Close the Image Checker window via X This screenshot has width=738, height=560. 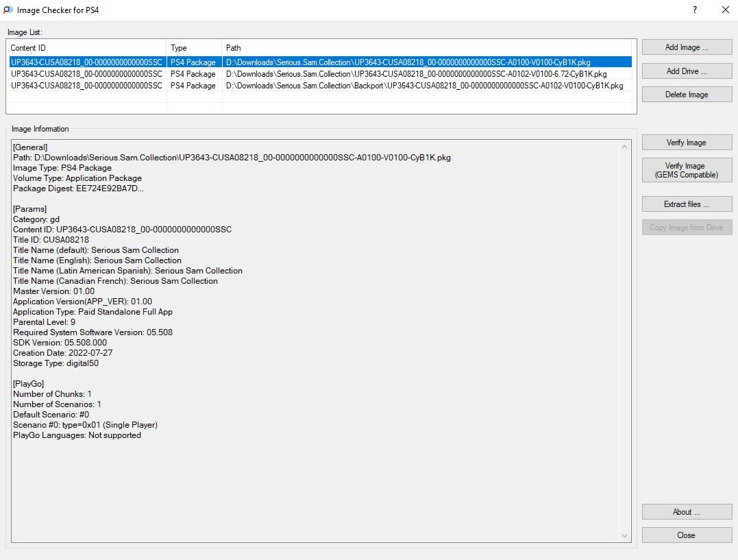coord(726,10)
